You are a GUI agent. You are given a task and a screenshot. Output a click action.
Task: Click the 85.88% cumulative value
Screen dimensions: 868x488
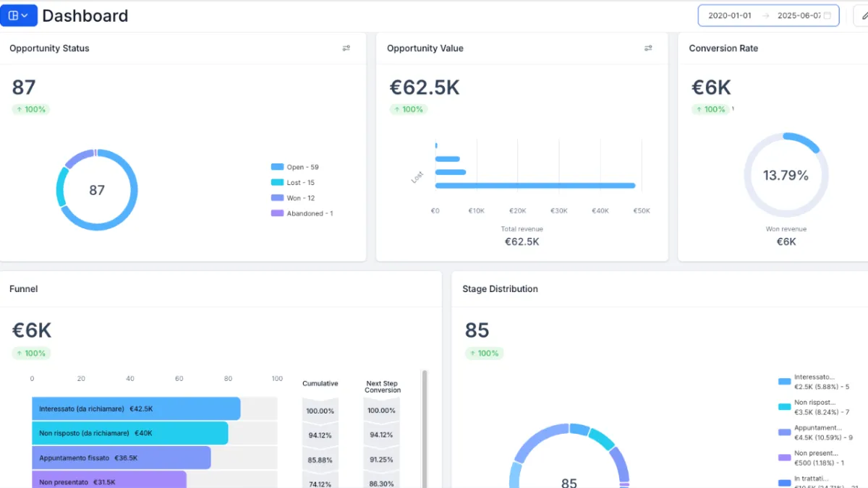(320, 460)
